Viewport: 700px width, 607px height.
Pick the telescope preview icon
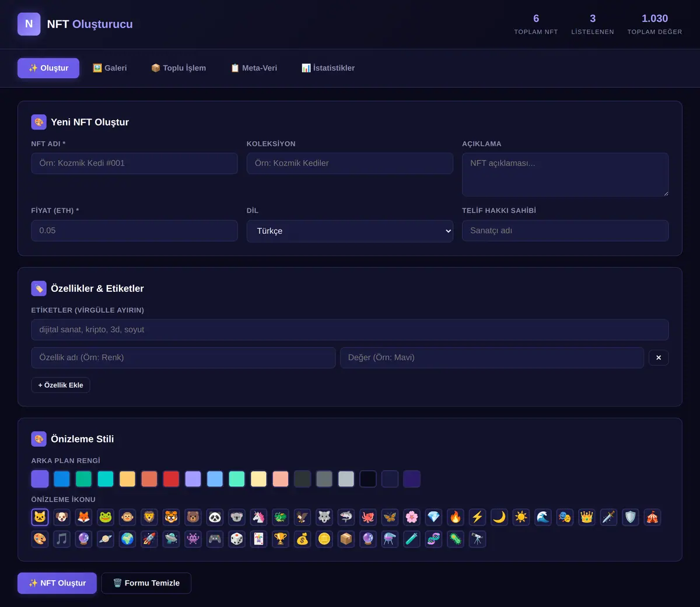click(x=477, y=539)
